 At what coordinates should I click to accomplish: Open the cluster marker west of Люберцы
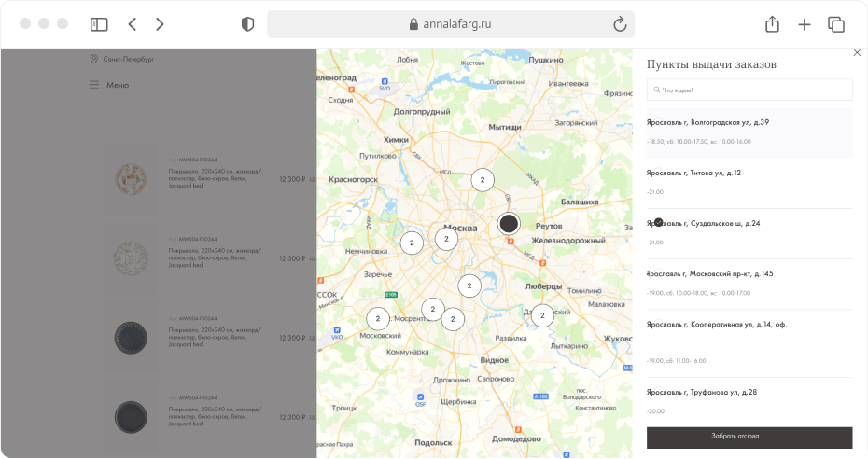point(469,285)
